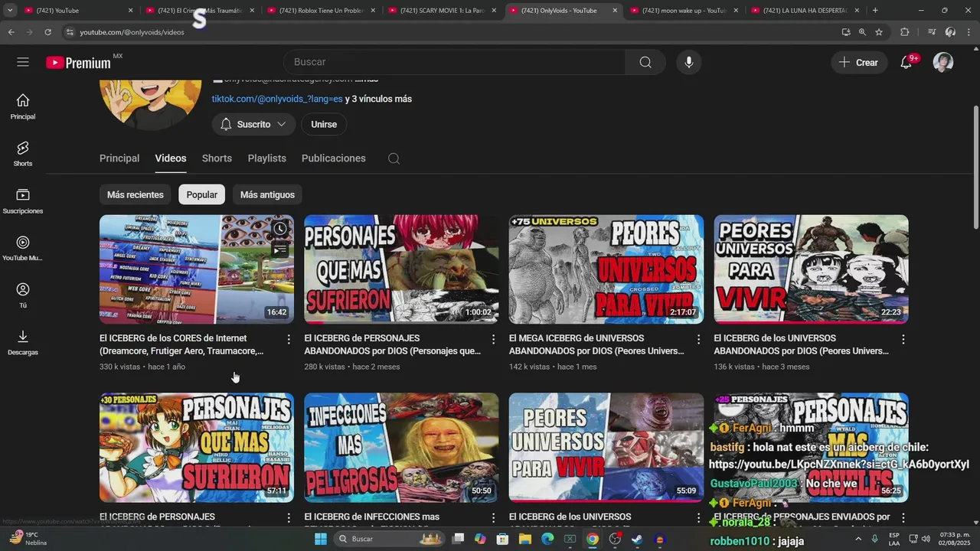Reload the page in Chrome
The width and height of the screenshot is (980, 551).
pos(47,32)
